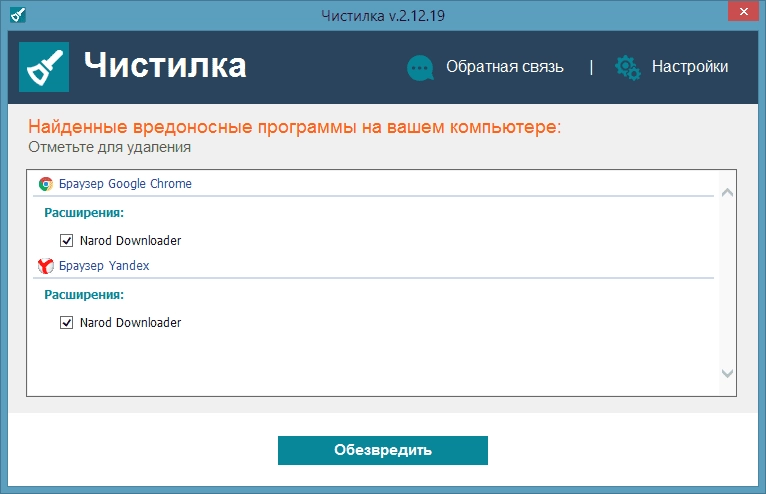
Task: Click the scroll up arrow in the list
Action: 727,193
